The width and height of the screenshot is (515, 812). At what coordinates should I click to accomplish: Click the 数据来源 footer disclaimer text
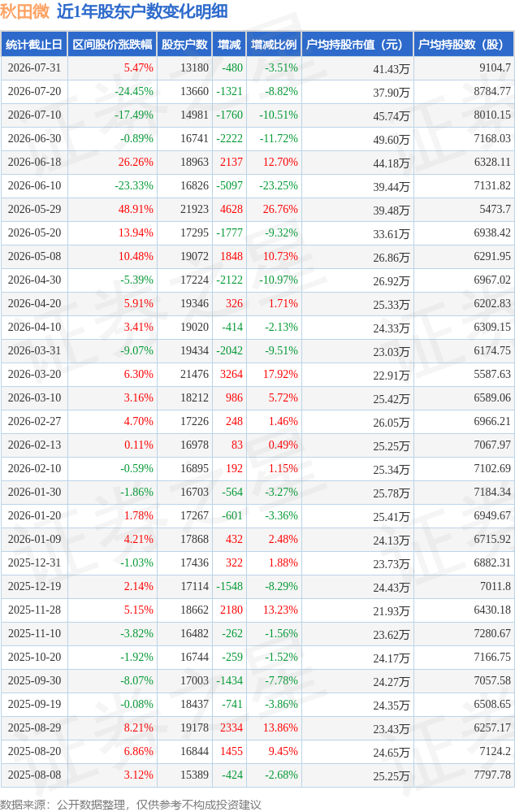pyautogui.click(x=131, y=804)
